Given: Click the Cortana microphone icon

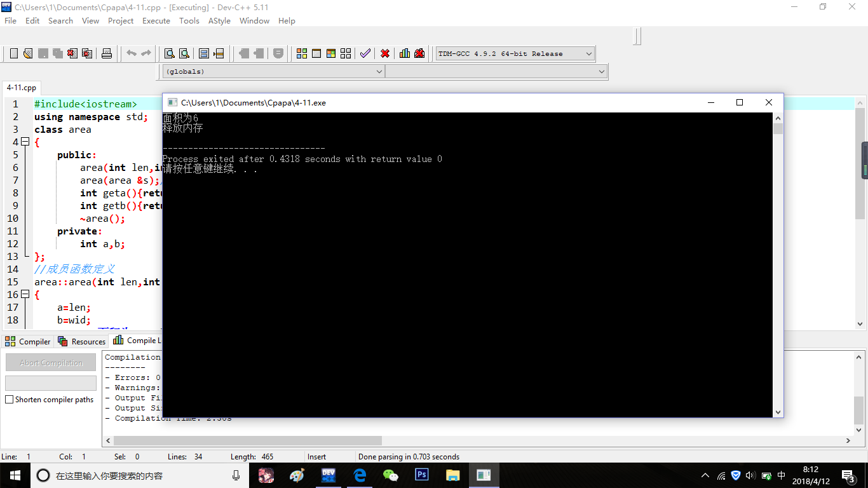Looking at the screenshot, I should tap(236, 475).
